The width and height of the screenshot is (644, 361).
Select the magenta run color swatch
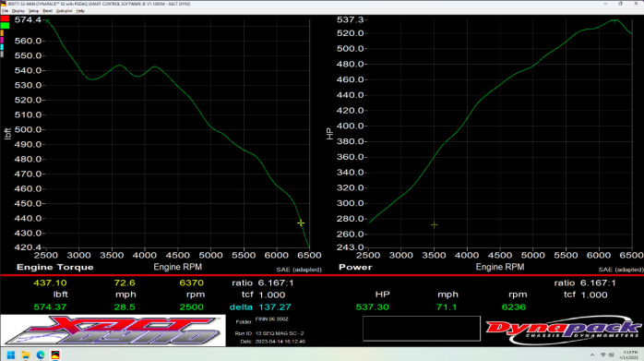tap(2, 40)
